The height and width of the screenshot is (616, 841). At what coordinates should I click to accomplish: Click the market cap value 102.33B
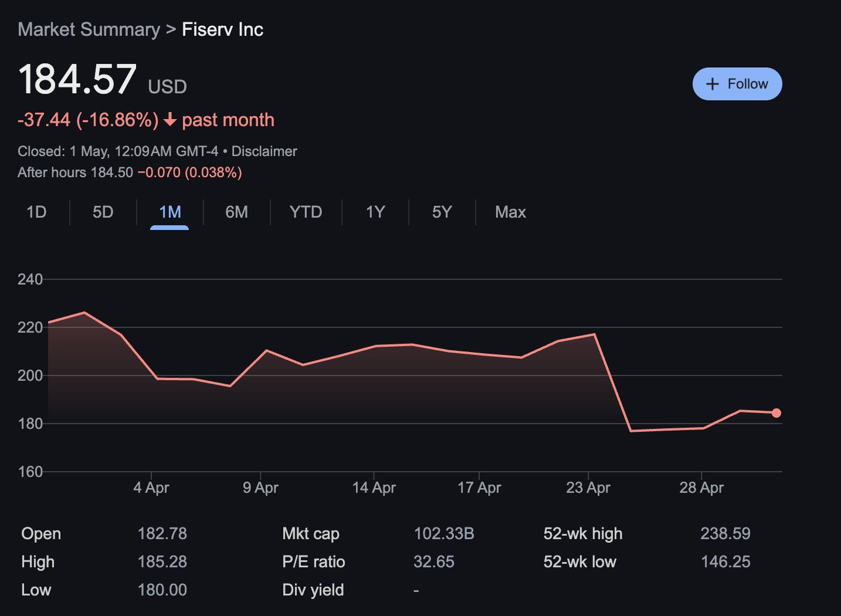click(x=444, y=533)
